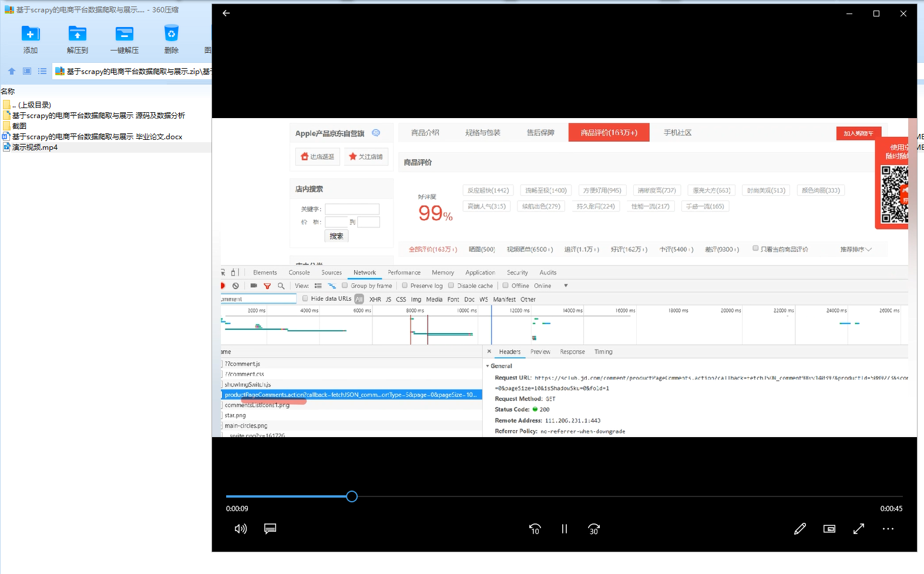Click the large request rows view icon
Image resolution: width=924 pixels, height=574 pixels.
(318, 286)
